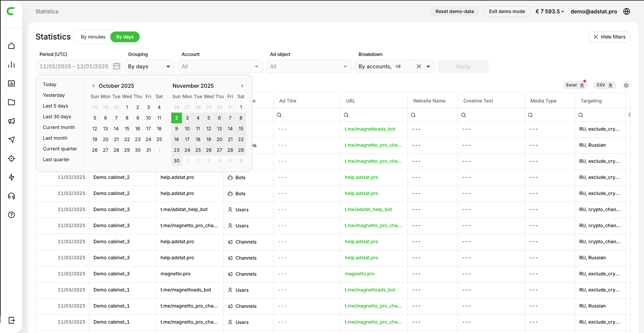Viewport: 644px width, 333px height.
Task: Expand the balance € 7 593.5 dropdown
Action: 550,11
